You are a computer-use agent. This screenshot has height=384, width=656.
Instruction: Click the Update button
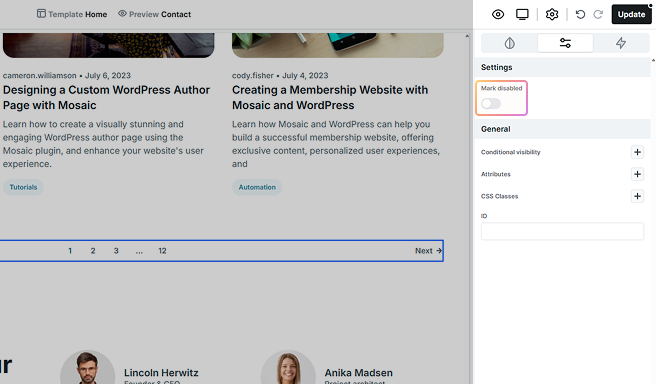click(x=631, y=14)
